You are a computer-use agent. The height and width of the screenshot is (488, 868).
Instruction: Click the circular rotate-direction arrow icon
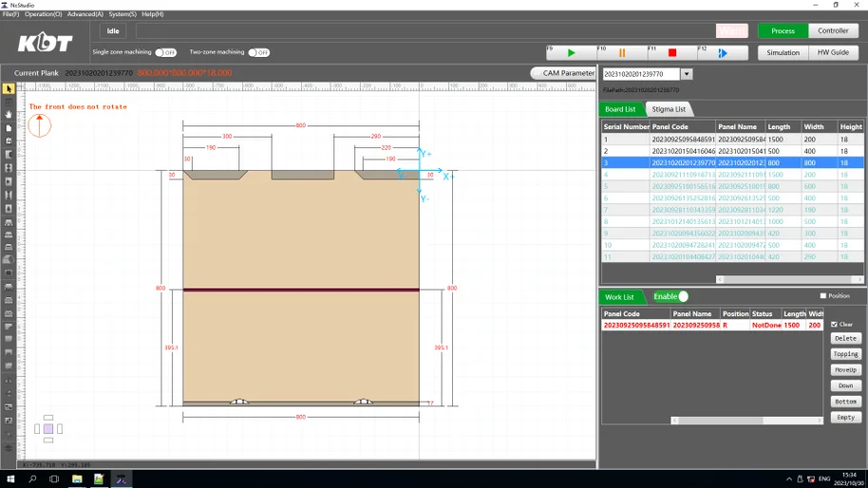[x=39, y=124]
